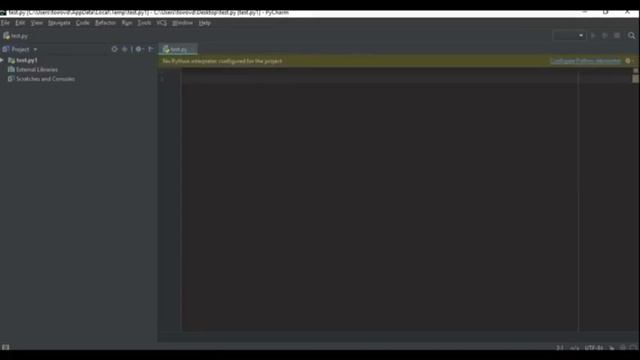Open the Window menu
The image size is (640, 360).
(182, 23)
